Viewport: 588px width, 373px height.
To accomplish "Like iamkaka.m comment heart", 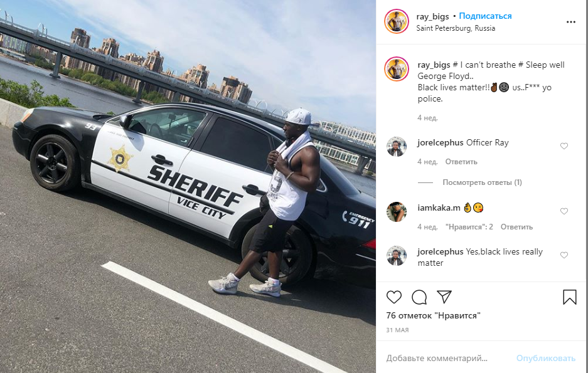I will point(564,211).
